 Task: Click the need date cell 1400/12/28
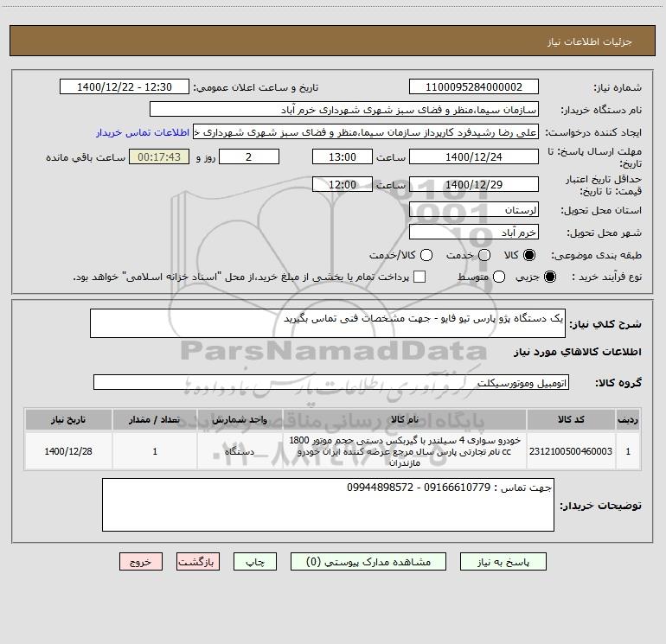pos(68,451)
